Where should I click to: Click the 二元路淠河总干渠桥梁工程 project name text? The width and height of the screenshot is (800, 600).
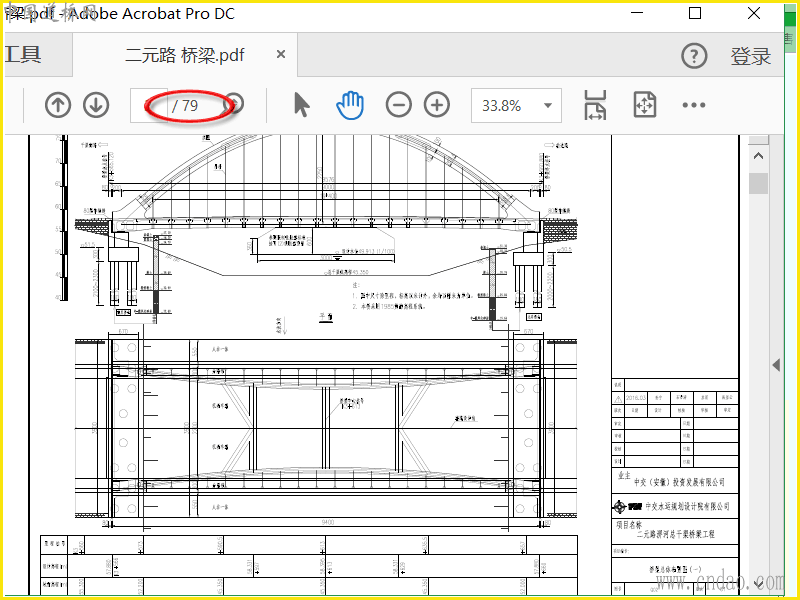(676, 534)
